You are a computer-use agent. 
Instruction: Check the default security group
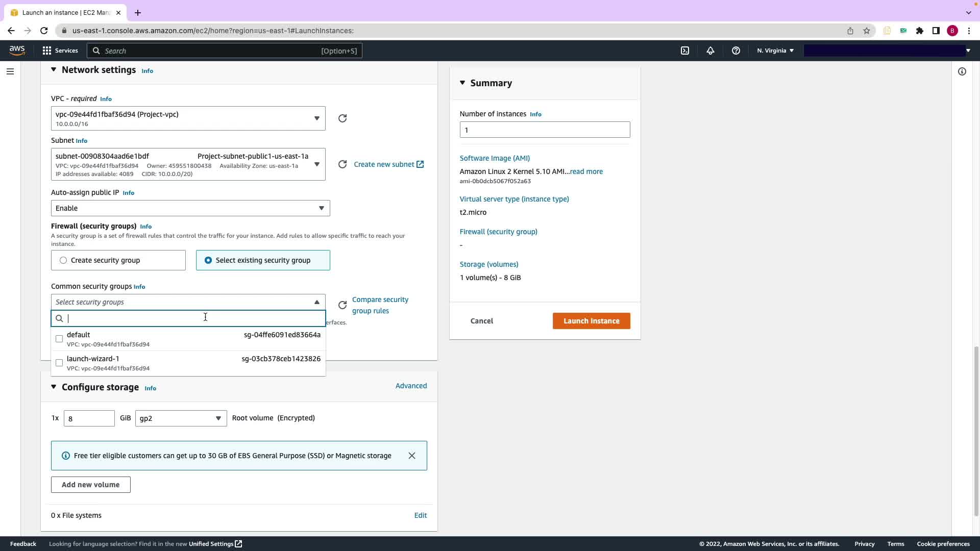59,339
